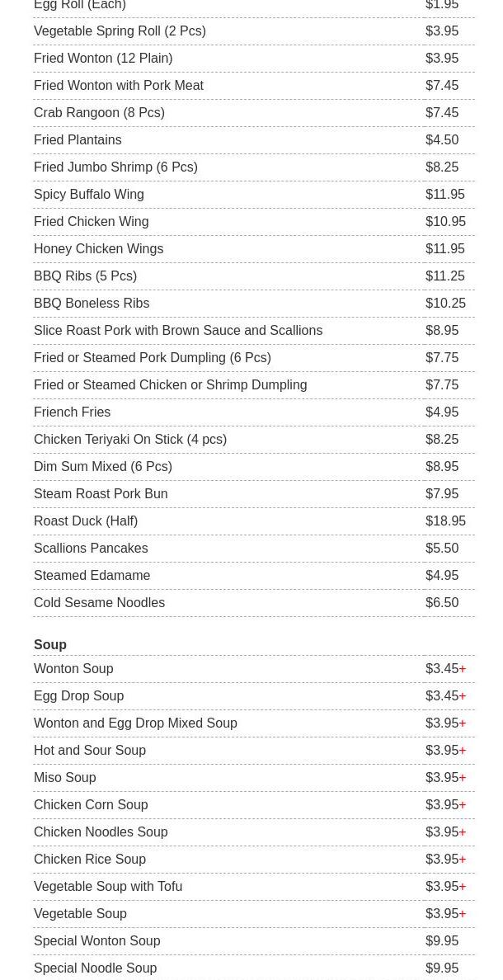Click the Soup category heading
Screen dimensions: 503x980
pos(50,644)
